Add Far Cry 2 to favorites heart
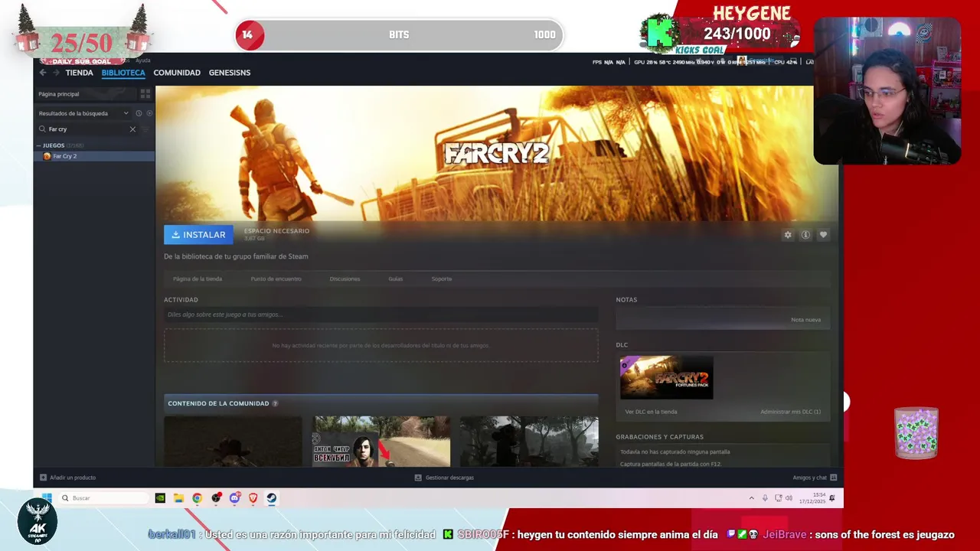The width and height of the screenshot is (980, 551). coord(823,235)
